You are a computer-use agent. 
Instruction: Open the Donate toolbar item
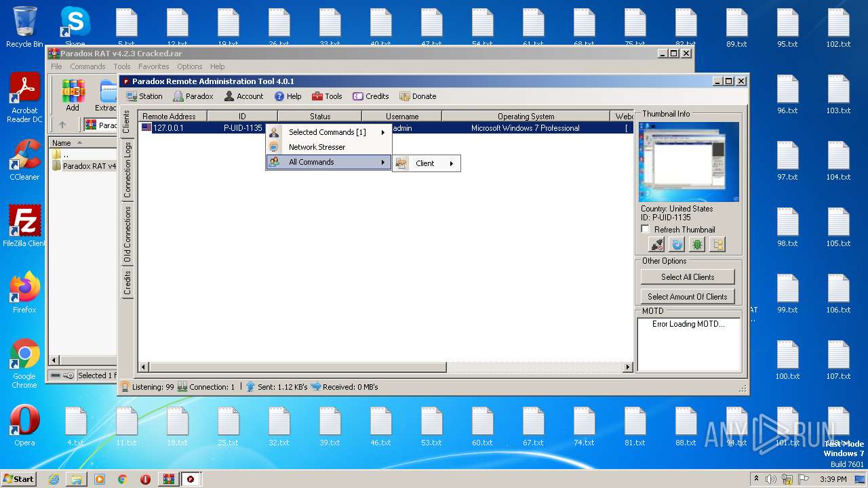pos(418,96)
